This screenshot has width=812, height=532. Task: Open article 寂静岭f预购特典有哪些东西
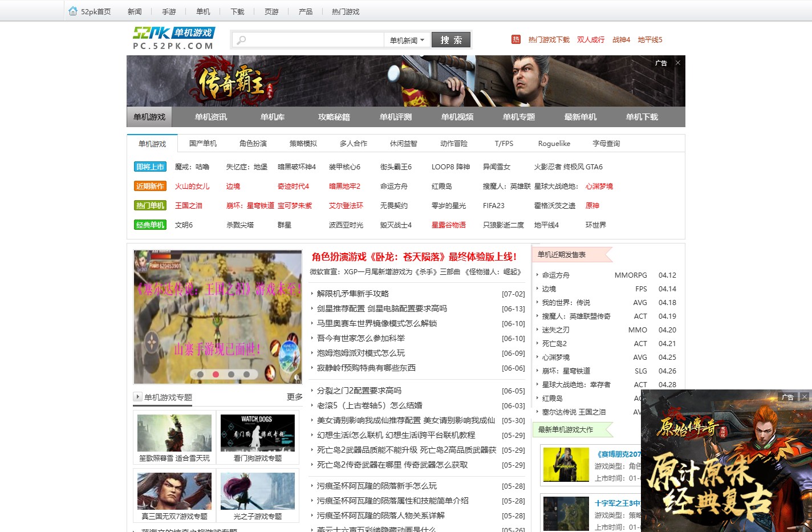366,368
